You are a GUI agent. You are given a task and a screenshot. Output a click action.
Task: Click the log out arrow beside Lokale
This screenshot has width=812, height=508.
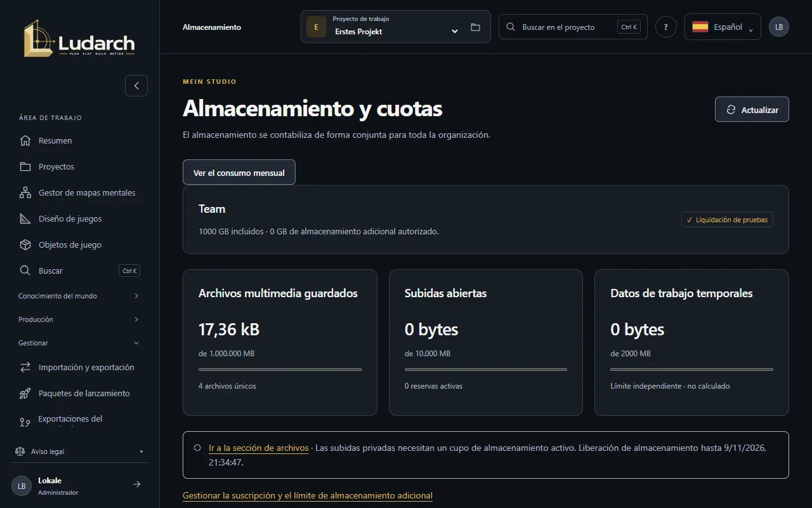click(x=136, y=485)
